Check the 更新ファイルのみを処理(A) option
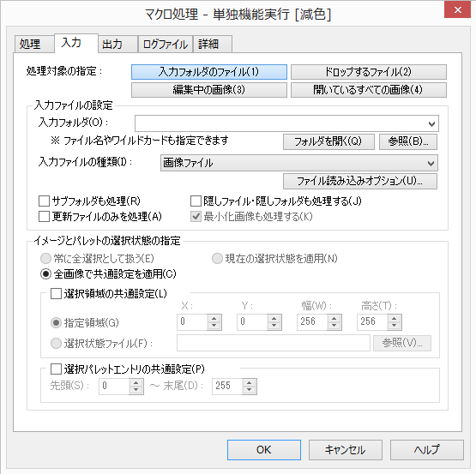The height and width of the screenshot is (474, 476). click(x=44, y=217)
